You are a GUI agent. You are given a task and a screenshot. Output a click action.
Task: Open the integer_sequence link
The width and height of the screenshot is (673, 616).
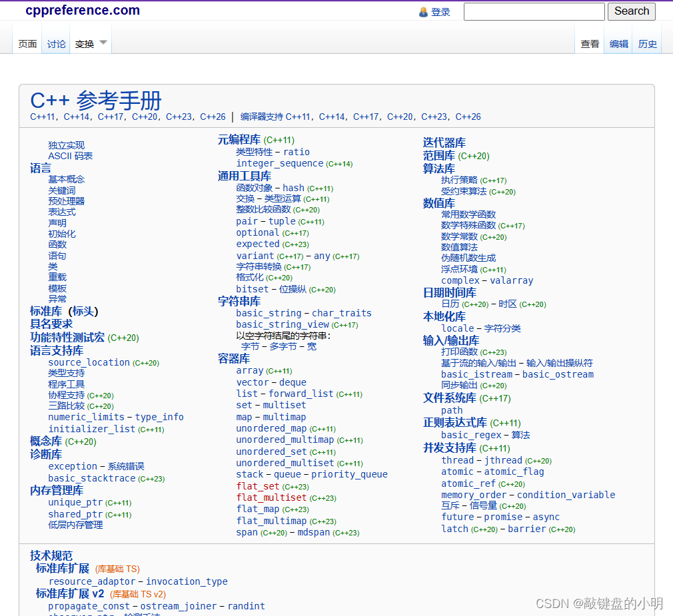[279, 163]
